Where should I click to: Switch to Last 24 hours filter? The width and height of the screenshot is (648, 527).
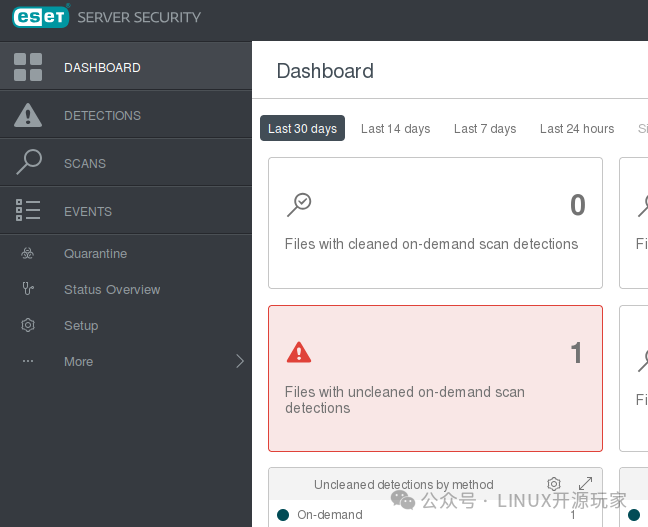(x=577, y=128)
